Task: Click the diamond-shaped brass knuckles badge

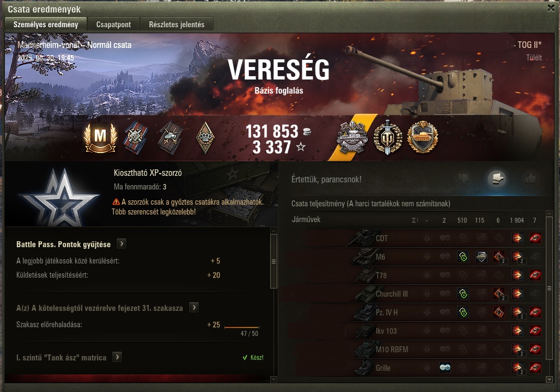Action: [x=205, y=137]
